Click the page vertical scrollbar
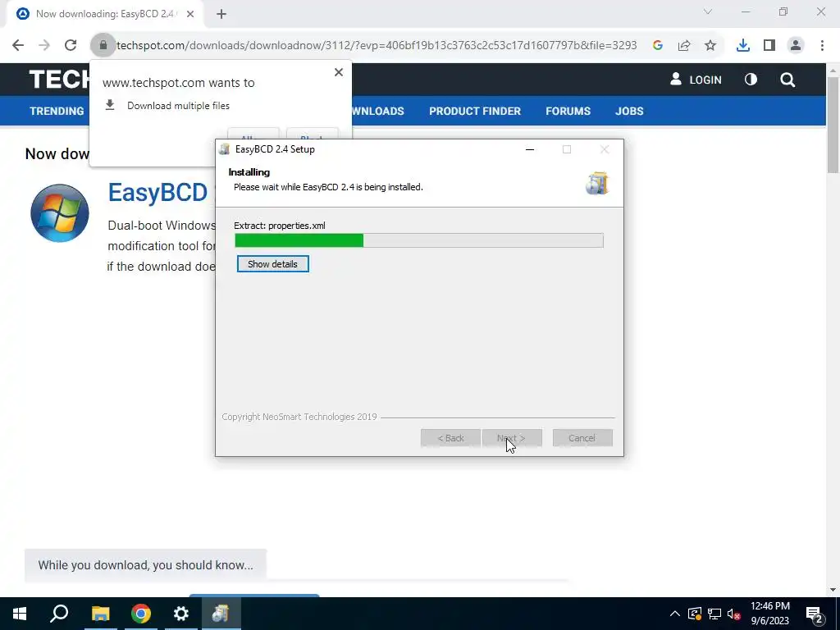 (833, 125)
